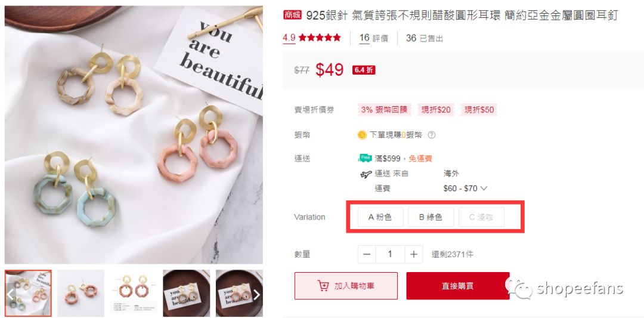This screenshot has height=318, width=644.
Task: Click the quantity input field
Action: [390, 254]
